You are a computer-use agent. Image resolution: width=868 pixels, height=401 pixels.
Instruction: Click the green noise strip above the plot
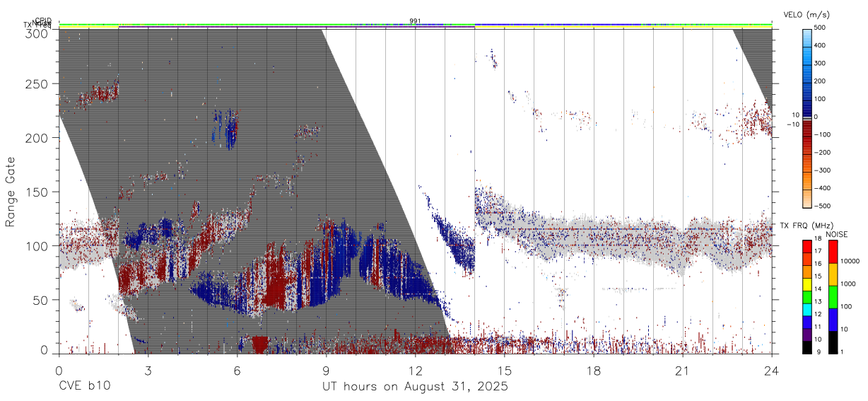click(x=415, y=23)
